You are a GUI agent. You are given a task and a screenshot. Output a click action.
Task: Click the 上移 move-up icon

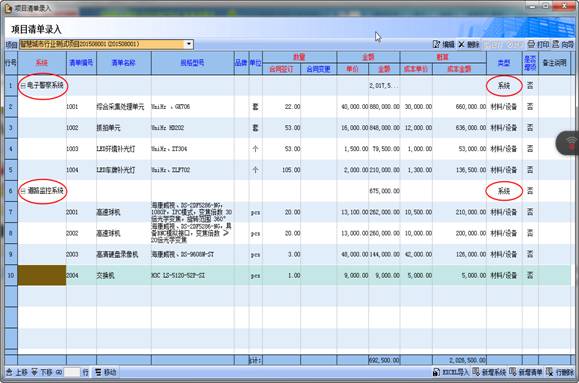9,372
